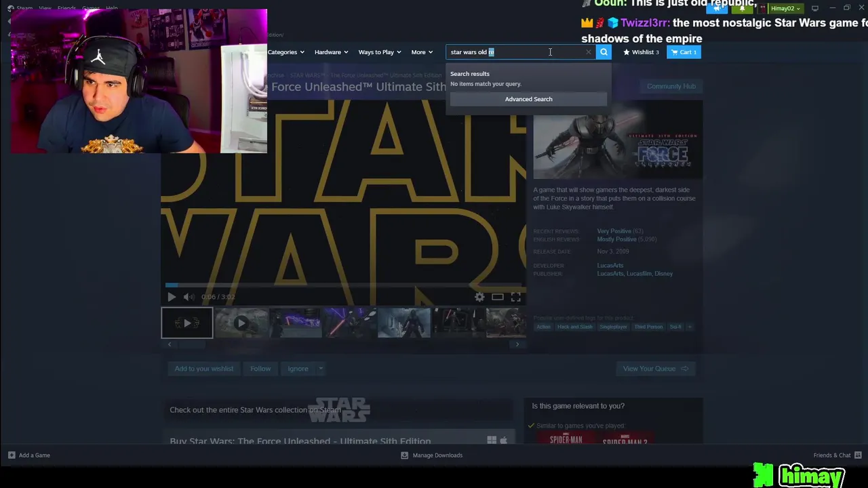Click the thumbnail strip left arrow

point(170,344)
